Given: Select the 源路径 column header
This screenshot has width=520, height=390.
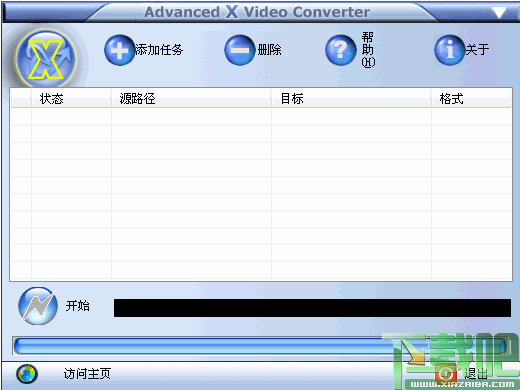Looking at the screenshot, I should (x=191, y=99).
